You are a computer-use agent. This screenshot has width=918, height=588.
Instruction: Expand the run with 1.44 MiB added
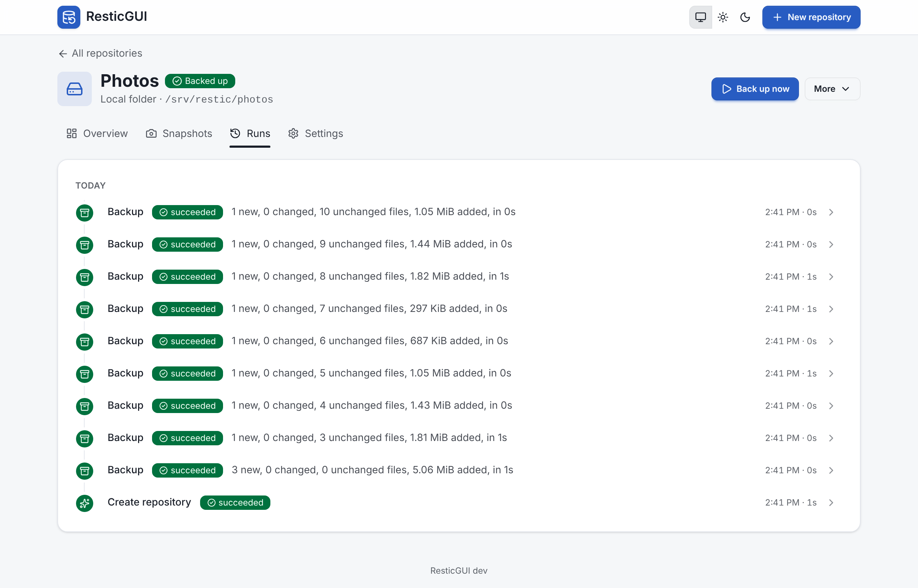pos(831,245)
